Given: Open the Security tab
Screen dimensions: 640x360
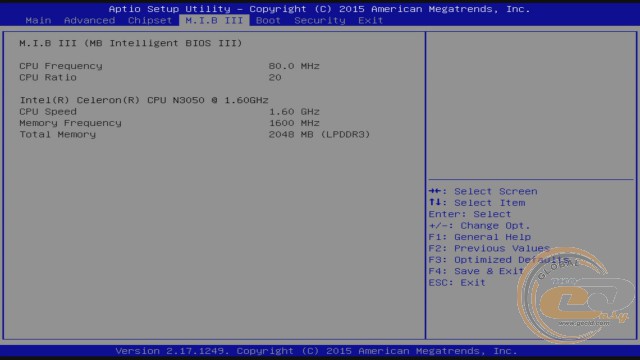Looking at the screenshot, I should click(320, 20).
